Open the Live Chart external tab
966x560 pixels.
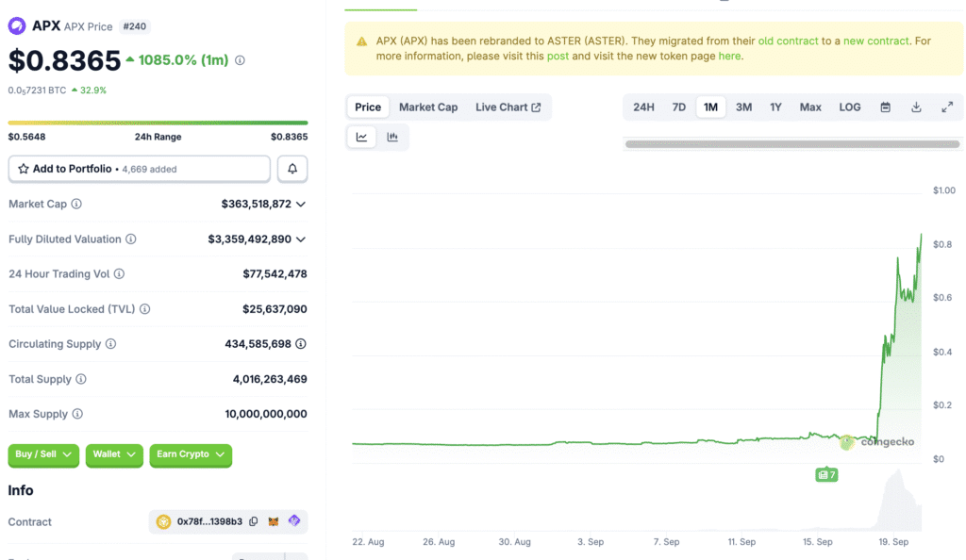pos(508,107)
